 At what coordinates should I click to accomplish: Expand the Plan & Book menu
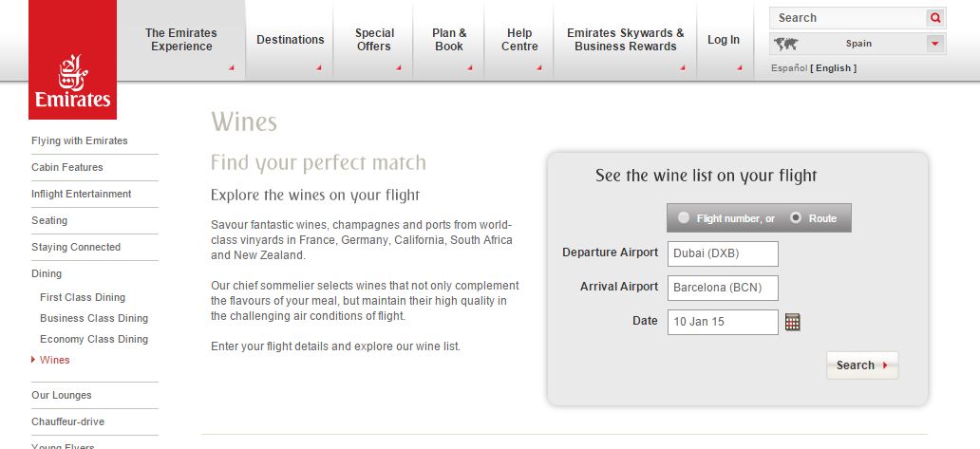click(449, 39)
